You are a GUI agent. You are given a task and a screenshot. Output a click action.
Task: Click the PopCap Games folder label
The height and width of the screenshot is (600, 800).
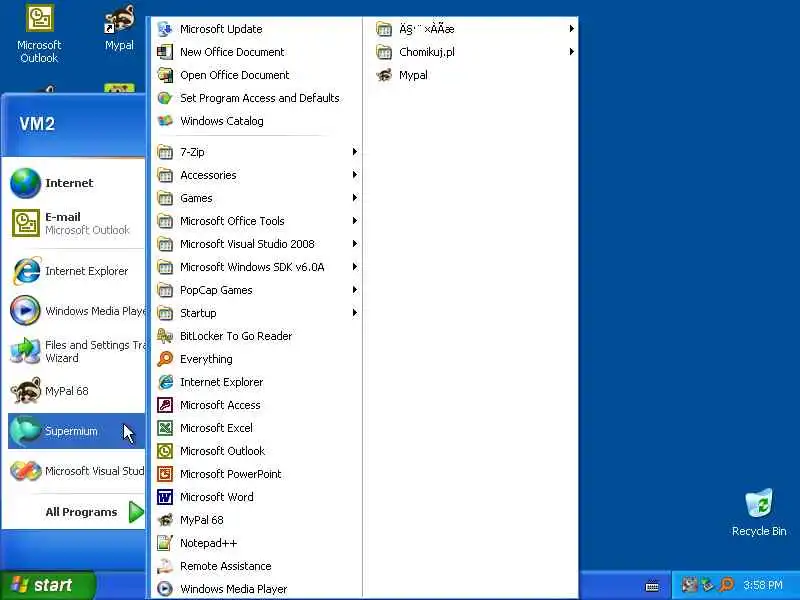pyautogui.click(x=216, y=290)
